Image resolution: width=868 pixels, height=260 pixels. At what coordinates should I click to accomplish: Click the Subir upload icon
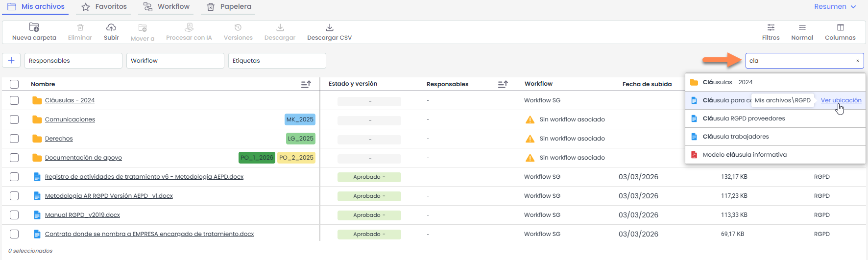(x=111, y=28)
